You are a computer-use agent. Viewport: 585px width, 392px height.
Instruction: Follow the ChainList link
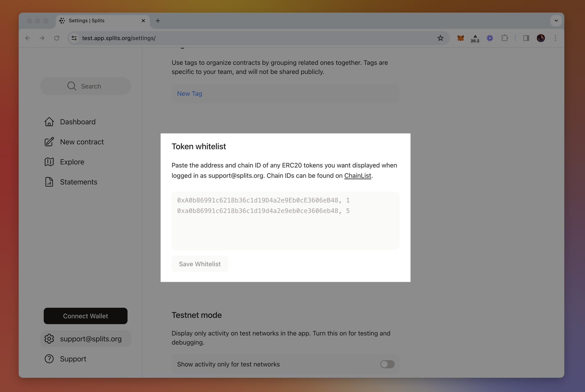point(357,176)
